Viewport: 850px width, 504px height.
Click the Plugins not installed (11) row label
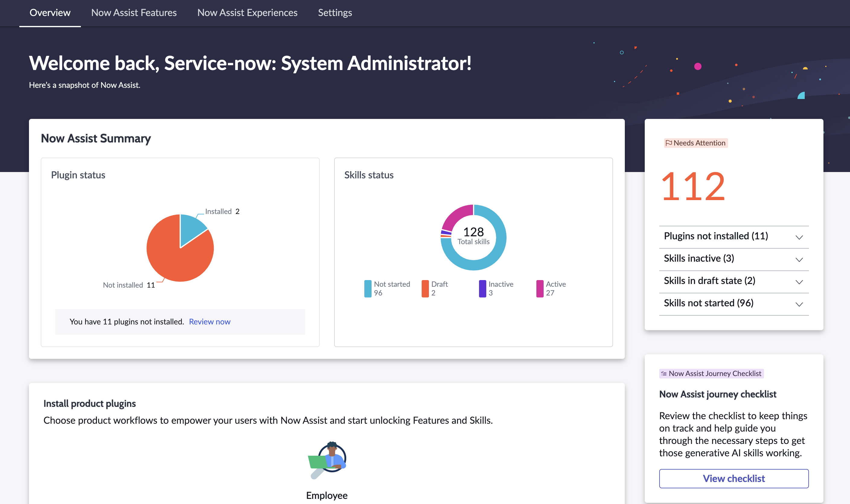(x=716, y=236)
